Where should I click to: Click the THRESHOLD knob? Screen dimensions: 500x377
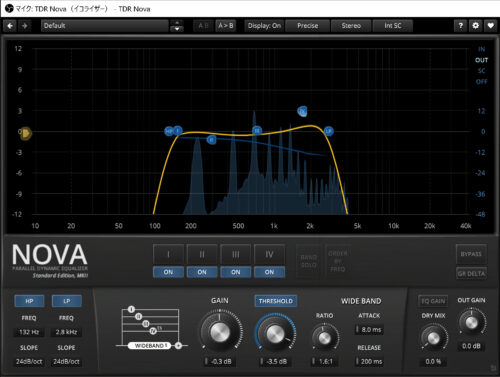click(x=275, y=333)
